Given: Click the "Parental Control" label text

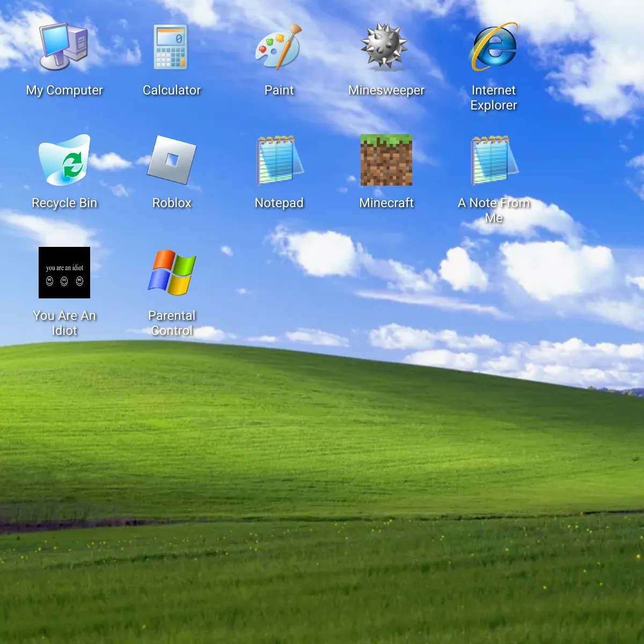Looking at the screenshot, I should [172, 323].
